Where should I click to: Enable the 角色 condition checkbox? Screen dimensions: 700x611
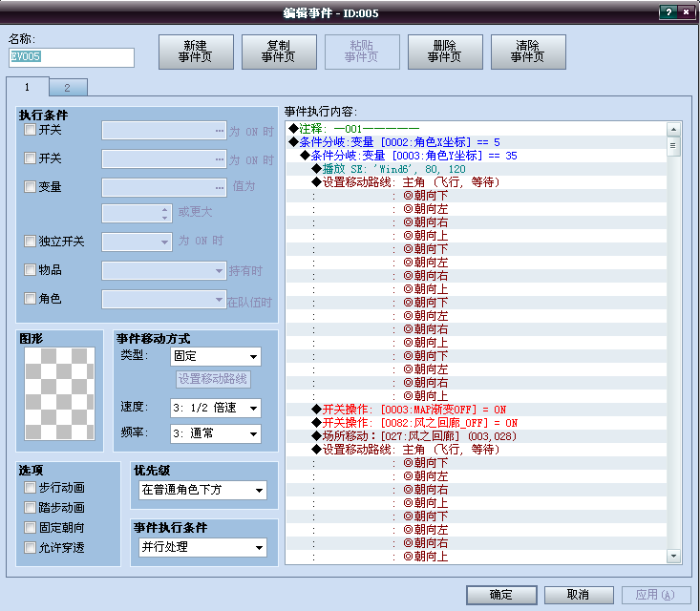pyautogui.click(x=30, y=298)
